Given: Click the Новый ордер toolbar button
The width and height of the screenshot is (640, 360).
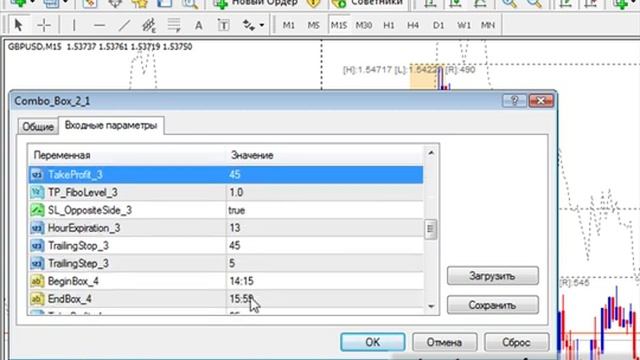Looking at the screenshot, I should pyautogui.click(x=257, y=3).
